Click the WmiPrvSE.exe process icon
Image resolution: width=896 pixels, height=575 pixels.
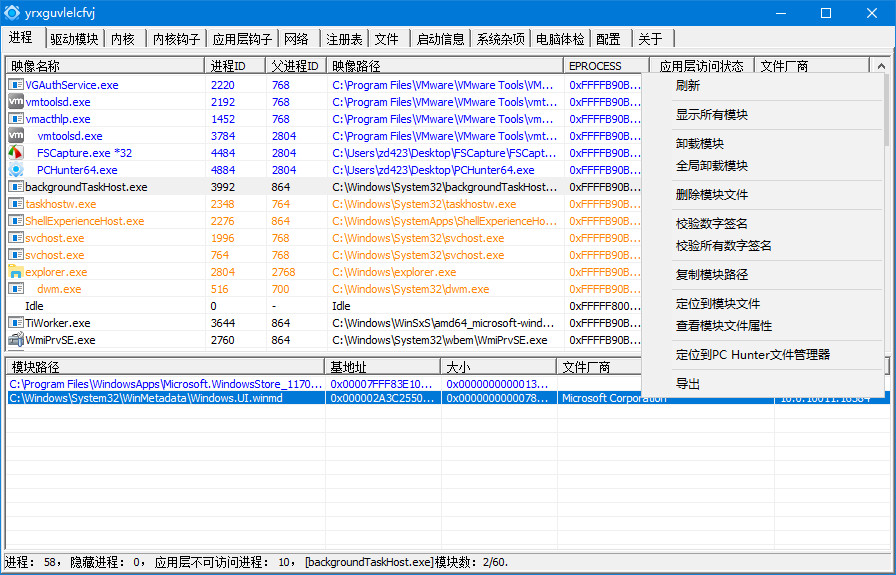tap(15, 340)
